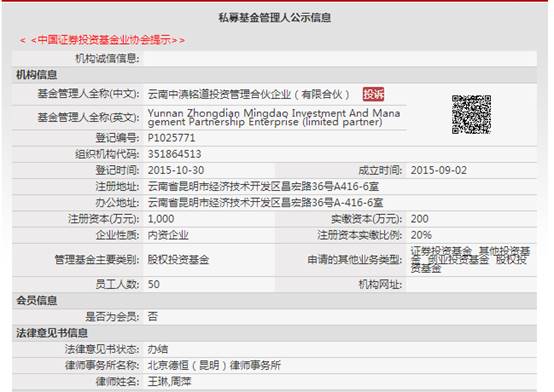Screen dimensions: 554x392
Task: Click registration date 2015-10-30
Action: coord(176,170)
